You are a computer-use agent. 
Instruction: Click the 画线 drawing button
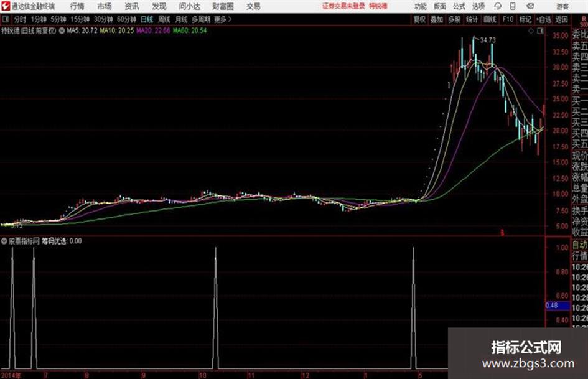[x=490, y=19]
